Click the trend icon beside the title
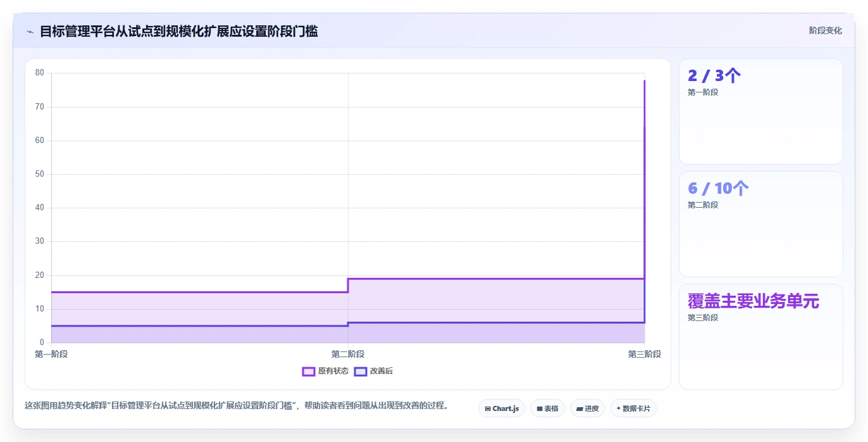 [x=30, y=32]
